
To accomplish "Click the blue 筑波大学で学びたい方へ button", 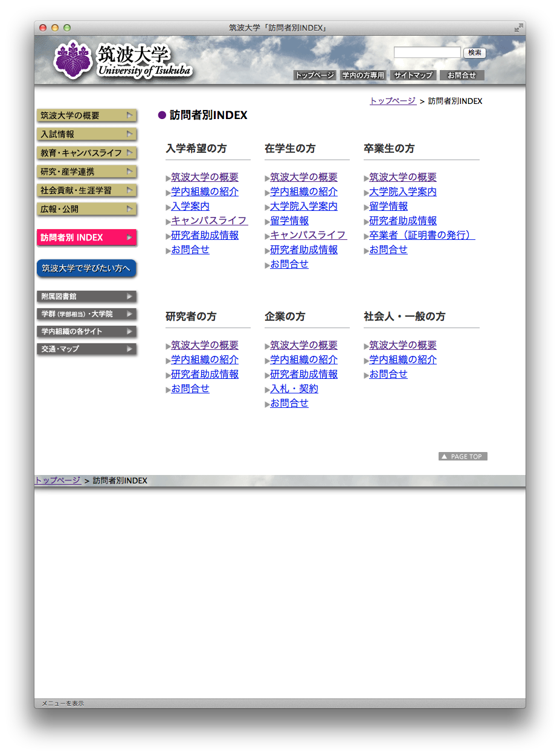I will (x=86, y=268).
